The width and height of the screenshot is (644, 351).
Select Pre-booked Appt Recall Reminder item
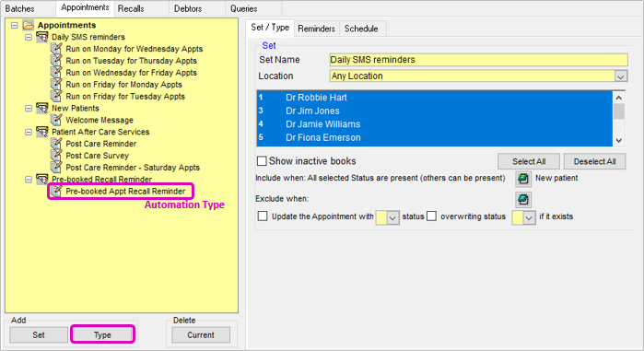pyautogui.click(x=125, y=192)
